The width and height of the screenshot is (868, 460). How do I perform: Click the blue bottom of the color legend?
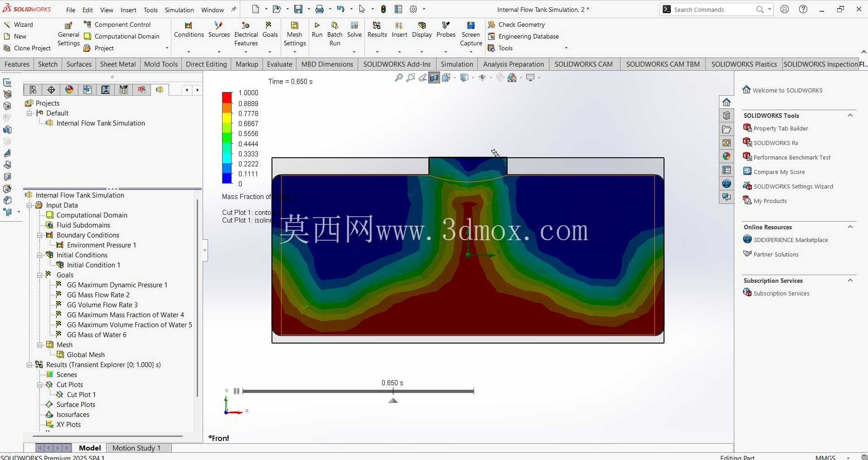click(227, 178)
